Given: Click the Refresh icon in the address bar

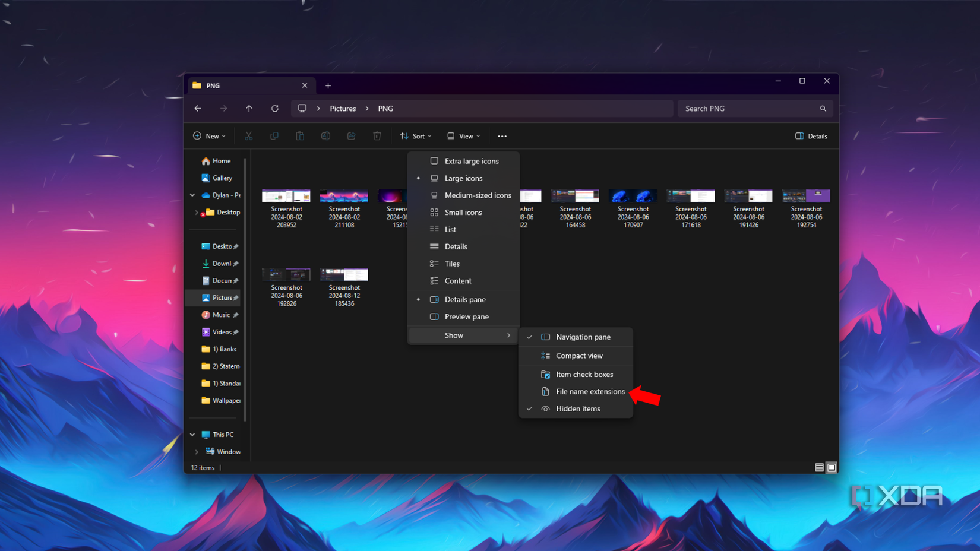Looking at the screenshot, I should pos(274,108).
